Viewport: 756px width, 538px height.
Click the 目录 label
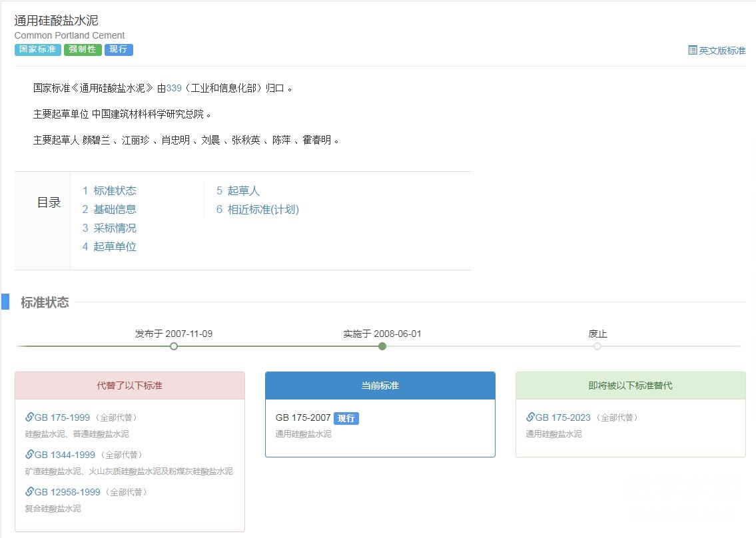49,202
